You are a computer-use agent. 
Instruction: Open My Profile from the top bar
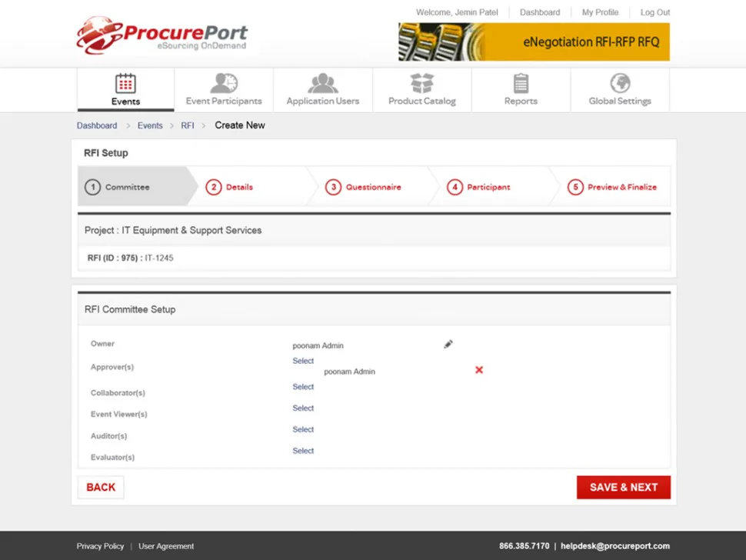point(600,12)
